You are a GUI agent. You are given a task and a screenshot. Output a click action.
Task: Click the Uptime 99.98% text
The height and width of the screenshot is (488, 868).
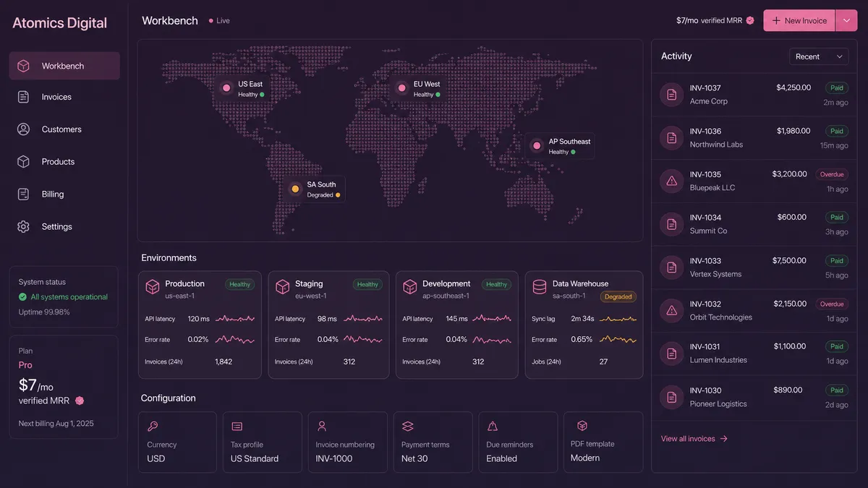click(x=44, y=312)
